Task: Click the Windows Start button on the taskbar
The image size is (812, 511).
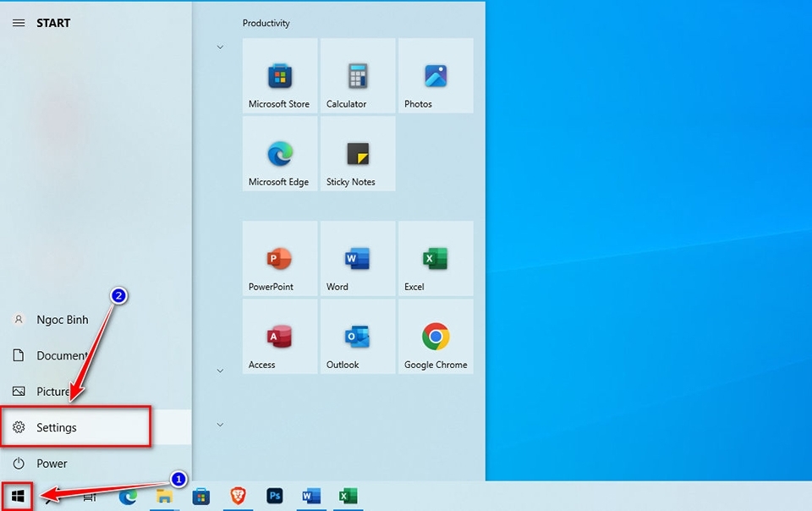Action: pyautogui.click(x=18, y=497)
